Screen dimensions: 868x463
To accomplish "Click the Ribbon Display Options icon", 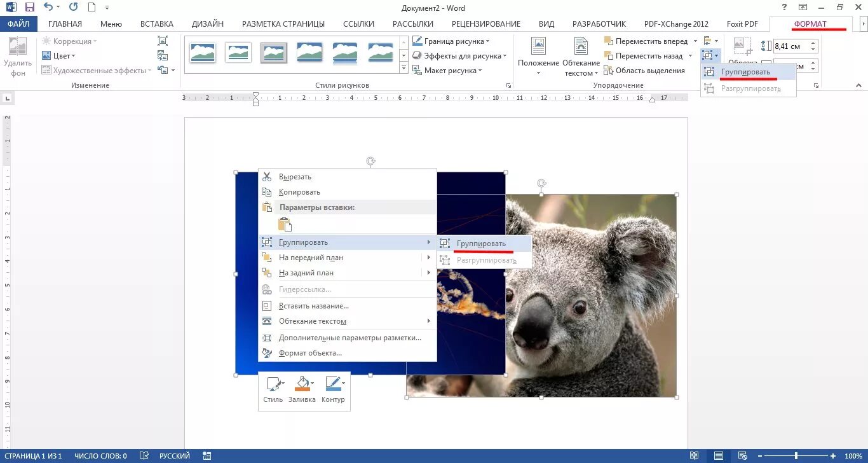I will click(803, 8).
